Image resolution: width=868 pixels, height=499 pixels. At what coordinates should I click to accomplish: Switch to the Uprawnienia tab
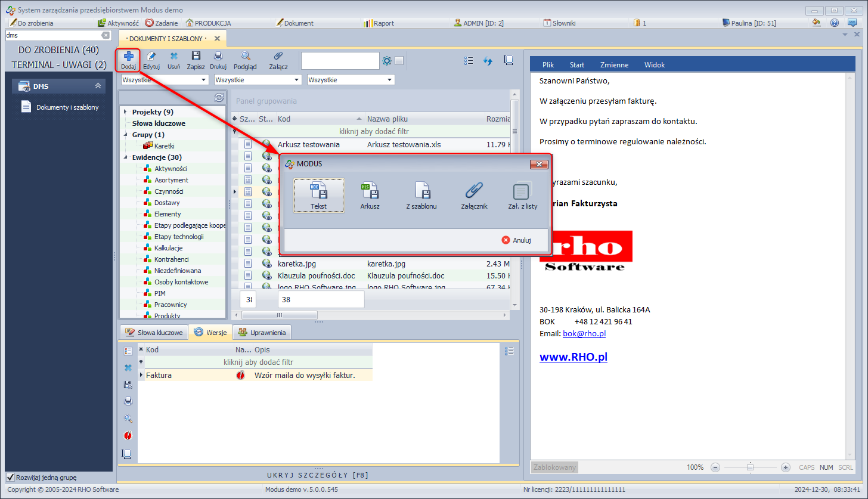pos(262,333)
